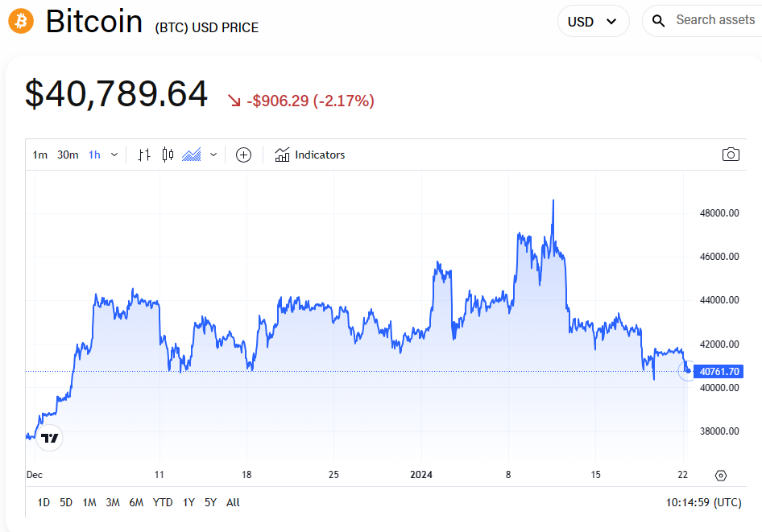Image resolution: width=762 pixels, height=532 pixels.
Task: Select the YTD date range
Action: point(163,502)
